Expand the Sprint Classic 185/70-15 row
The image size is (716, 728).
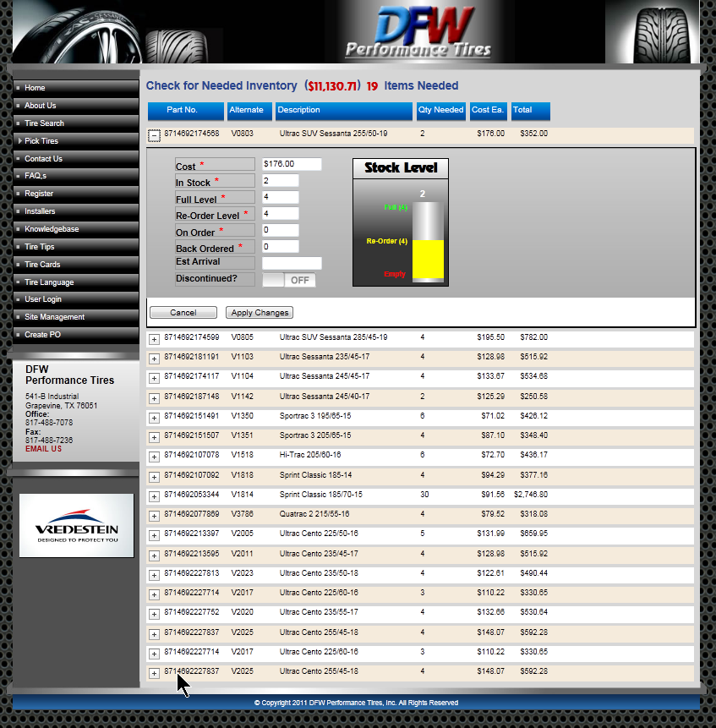(154, 496)
